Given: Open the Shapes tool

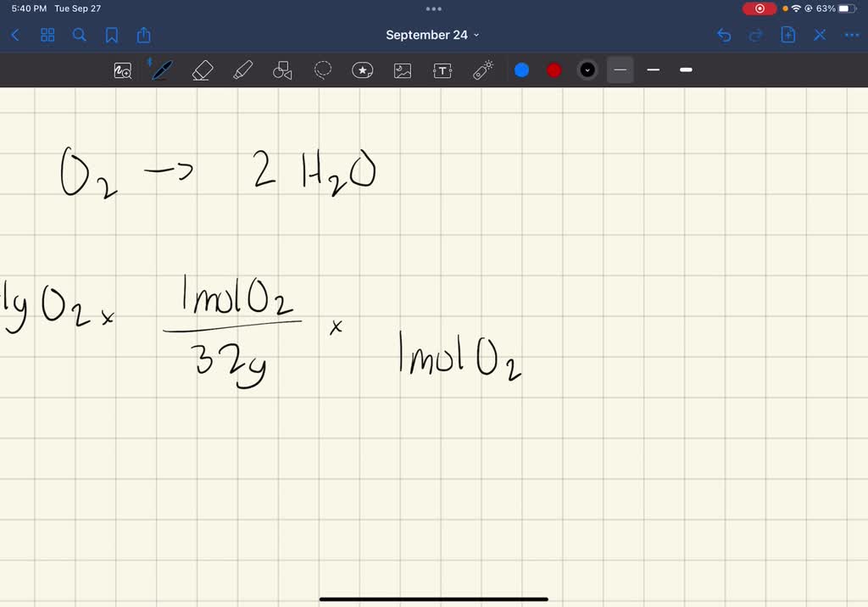Looking at the screenshot, I should click(x=282, y=70).
